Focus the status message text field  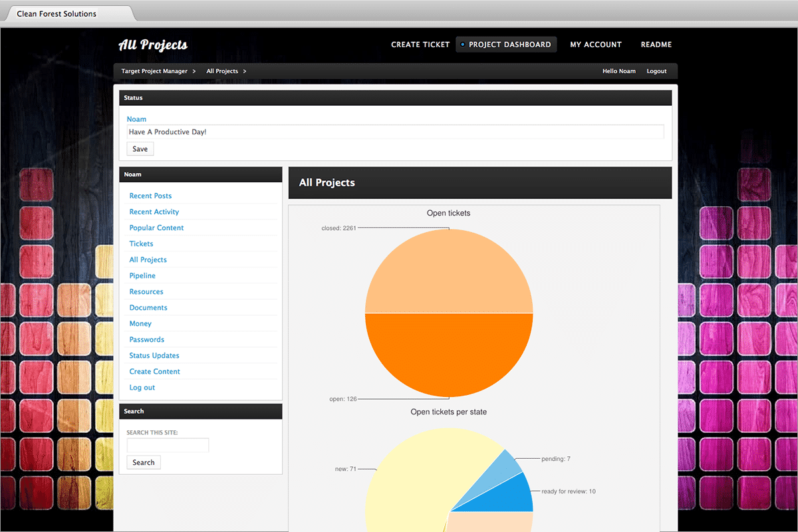395,132
